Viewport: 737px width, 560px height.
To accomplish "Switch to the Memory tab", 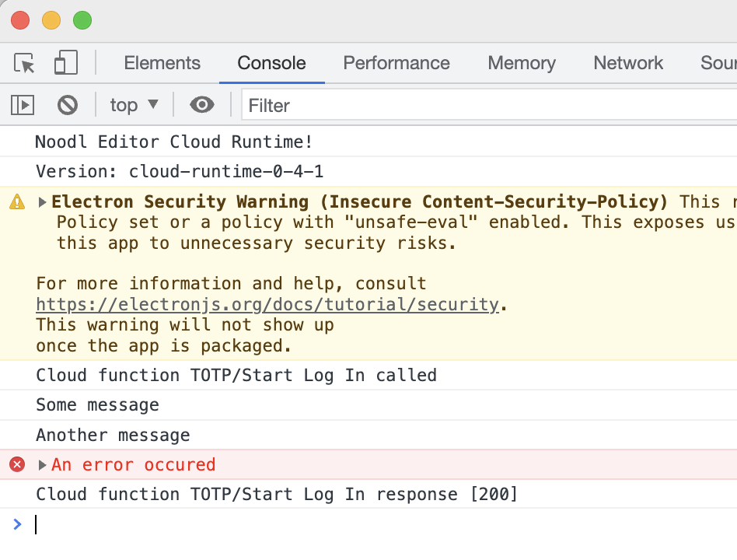I will pyautogui.click(x=522, y=63).
